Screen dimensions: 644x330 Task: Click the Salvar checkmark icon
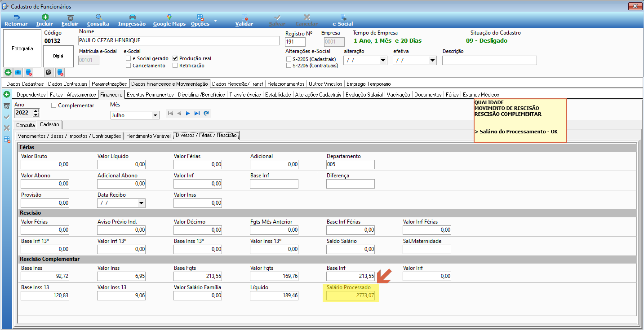(x=277, y=17)
